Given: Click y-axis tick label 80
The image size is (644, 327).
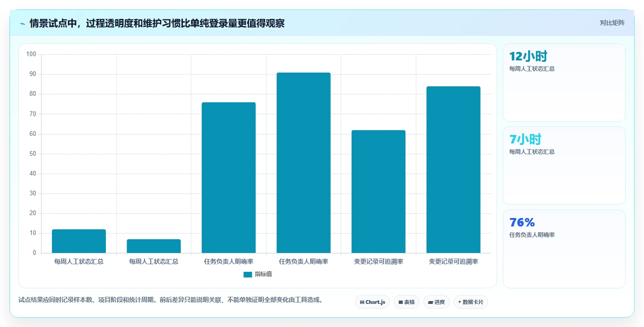Looking at the screenshot, I should 33,94.
